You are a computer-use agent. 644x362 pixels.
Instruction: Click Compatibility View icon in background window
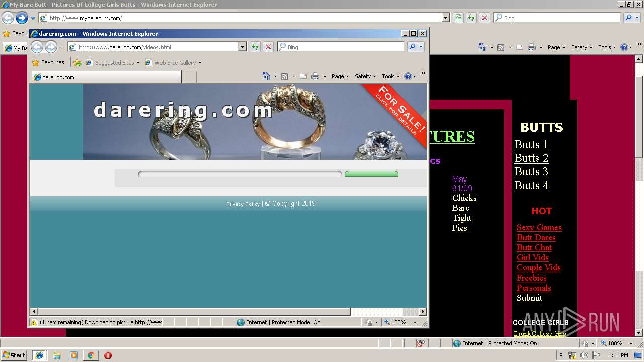pos(458,18)
